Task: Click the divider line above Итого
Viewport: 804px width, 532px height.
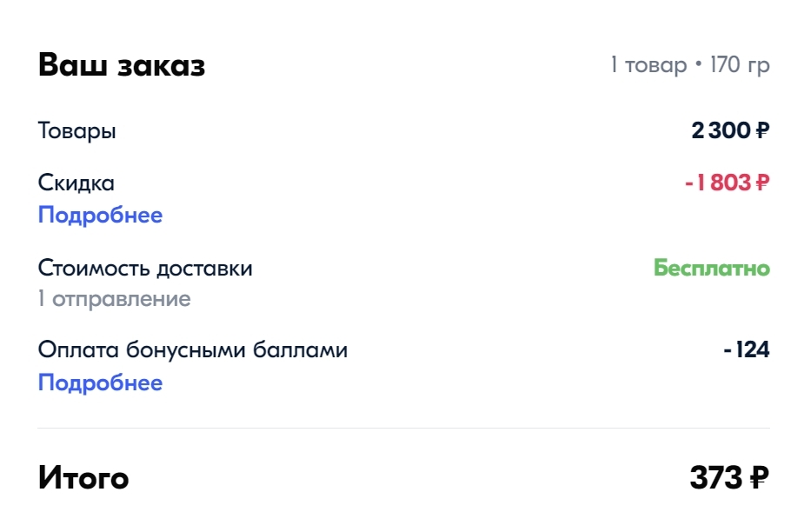Action: click(x=403, y=428)
